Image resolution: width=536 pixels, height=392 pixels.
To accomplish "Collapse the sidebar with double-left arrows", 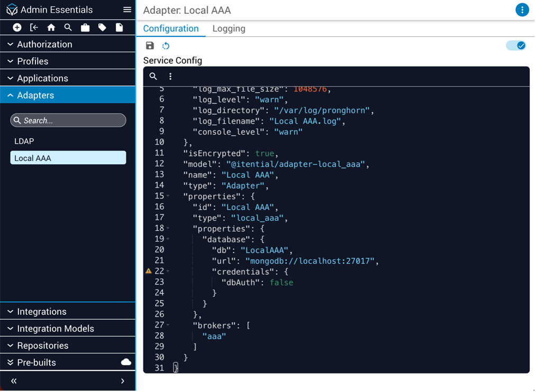I will click(x=14, y=381).
